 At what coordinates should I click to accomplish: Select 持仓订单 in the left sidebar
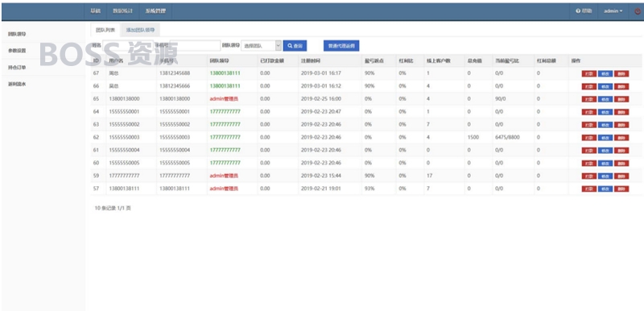17,68
